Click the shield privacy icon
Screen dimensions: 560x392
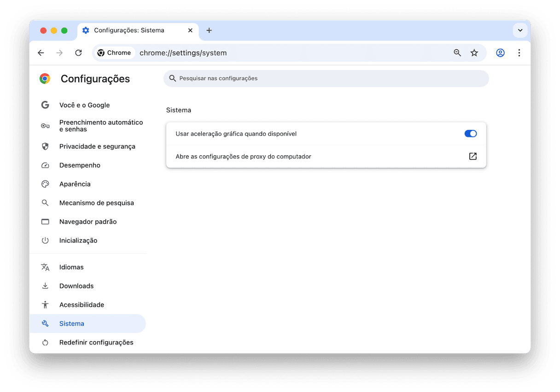tap(45, 146)
